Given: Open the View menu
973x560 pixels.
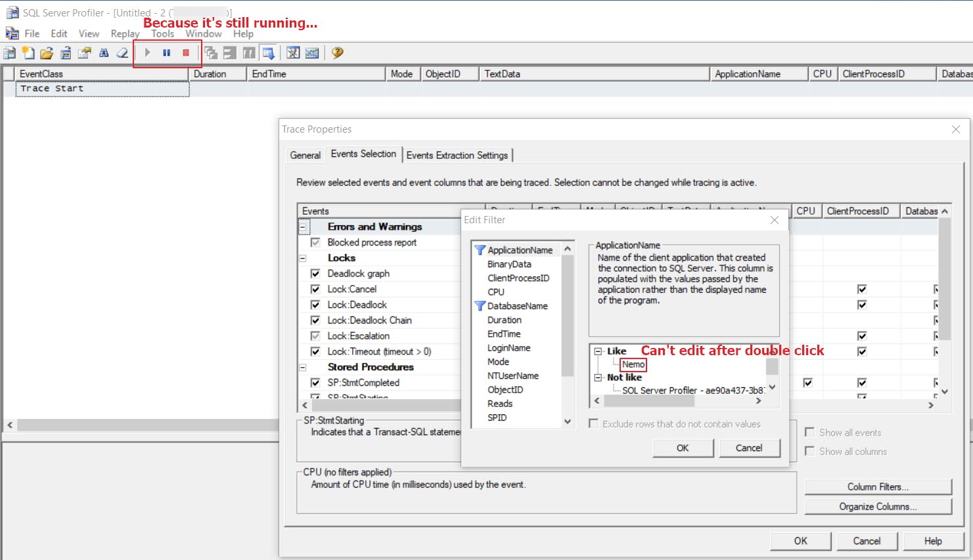Looking at the screenshot, I should tap(89, 33).
